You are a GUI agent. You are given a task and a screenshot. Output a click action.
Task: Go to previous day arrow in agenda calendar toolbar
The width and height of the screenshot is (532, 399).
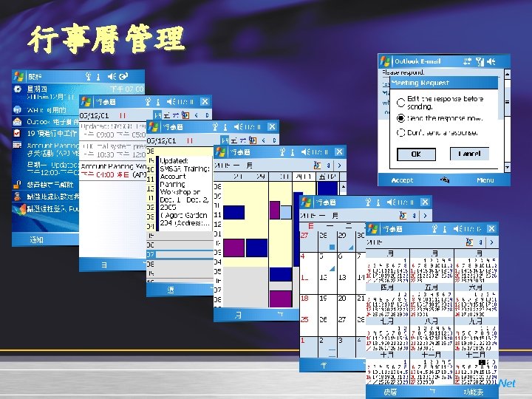[196, 115]
